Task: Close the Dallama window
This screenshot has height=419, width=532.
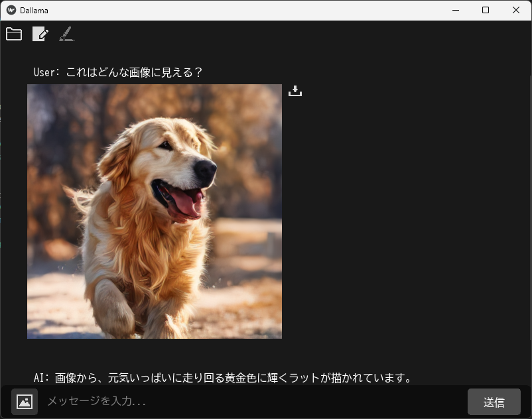Action: click(515, 10)
